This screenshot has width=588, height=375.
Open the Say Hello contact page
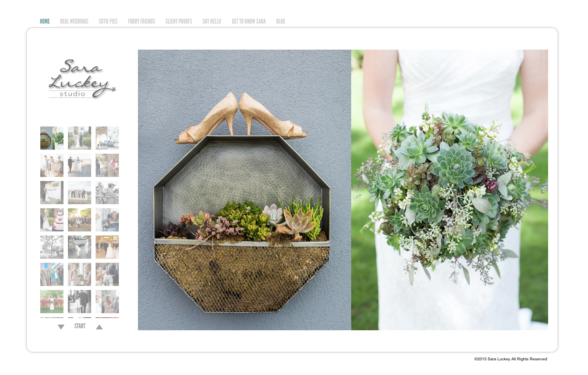212,22
